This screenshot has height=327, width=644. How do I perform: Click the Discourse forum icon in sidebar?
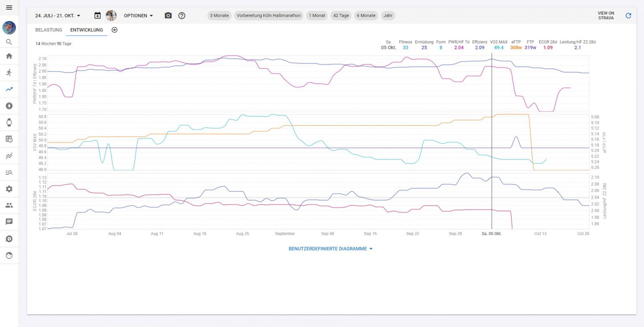click(x=9, y=238)
